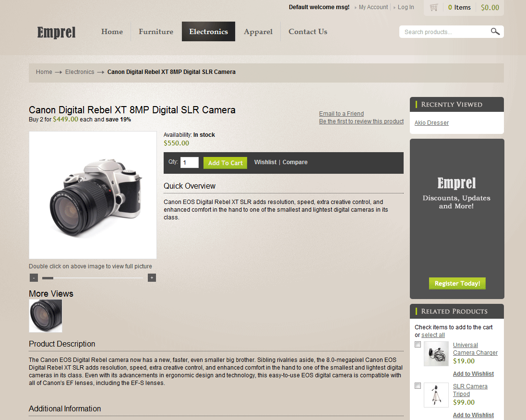526x420 pixels.
Task: Select the lens thumbnail under More Views
Action: pos(46,316)
